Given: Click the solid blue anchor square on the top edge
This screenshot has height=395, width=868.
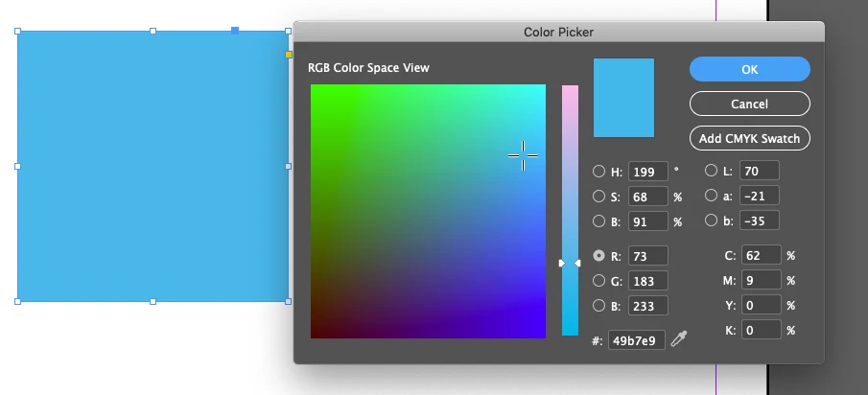Looking at the screenshot, I should pyautogui.click(x=235, y=31).
